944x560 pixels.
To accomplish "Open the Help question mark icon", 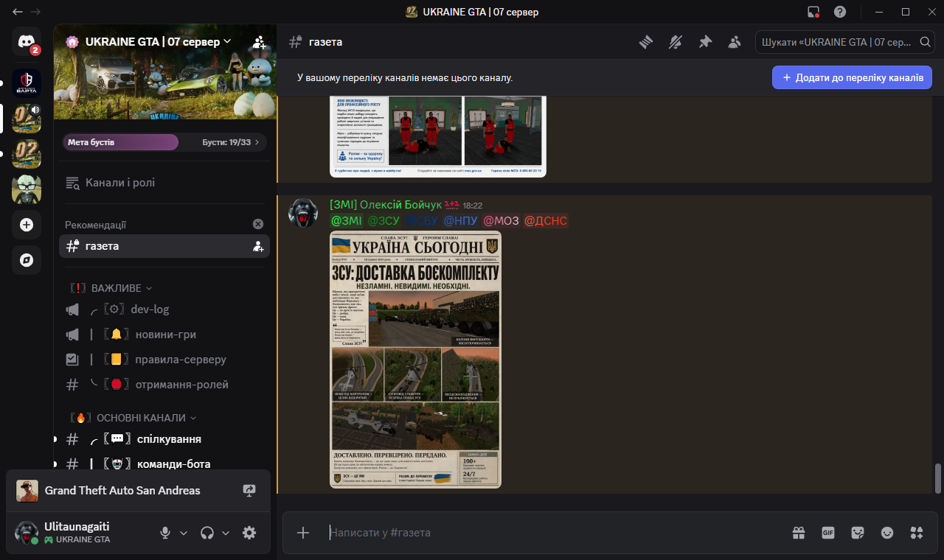I will tap(840, 12).
